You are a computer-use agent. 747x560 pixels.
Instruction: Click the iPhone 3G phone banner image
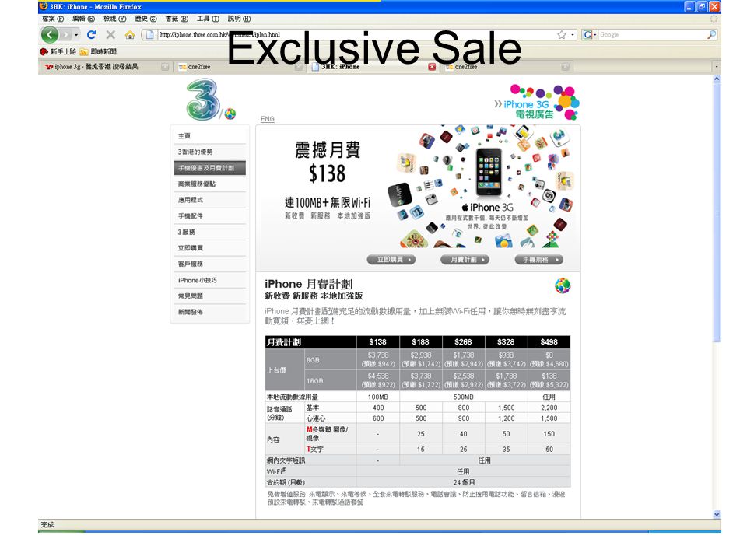(489, 173)
